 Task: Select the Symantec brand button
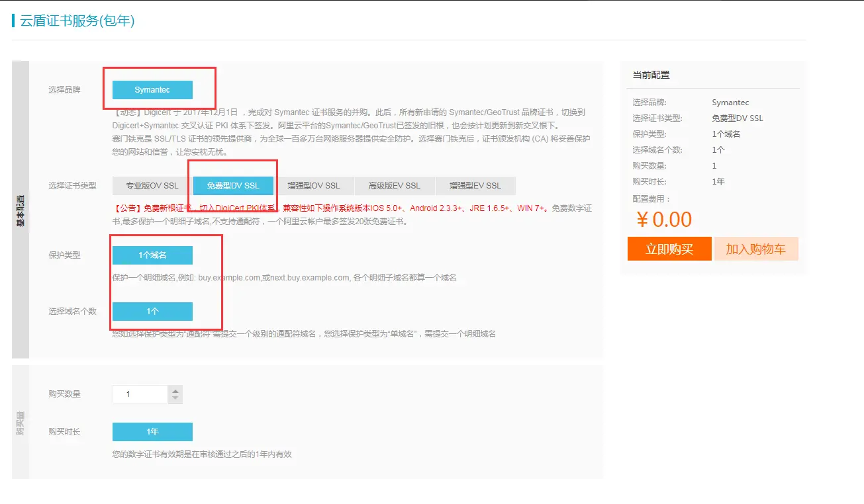[152, 89]
